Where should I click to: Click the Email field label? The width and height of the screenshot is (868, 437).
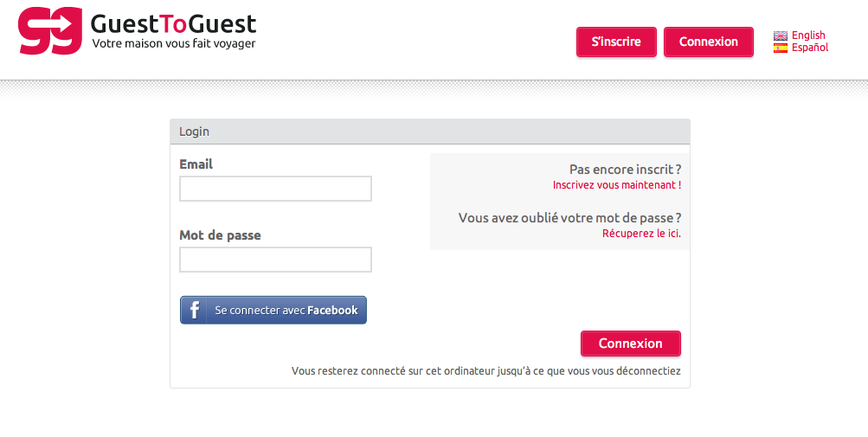tap(196, 164)
